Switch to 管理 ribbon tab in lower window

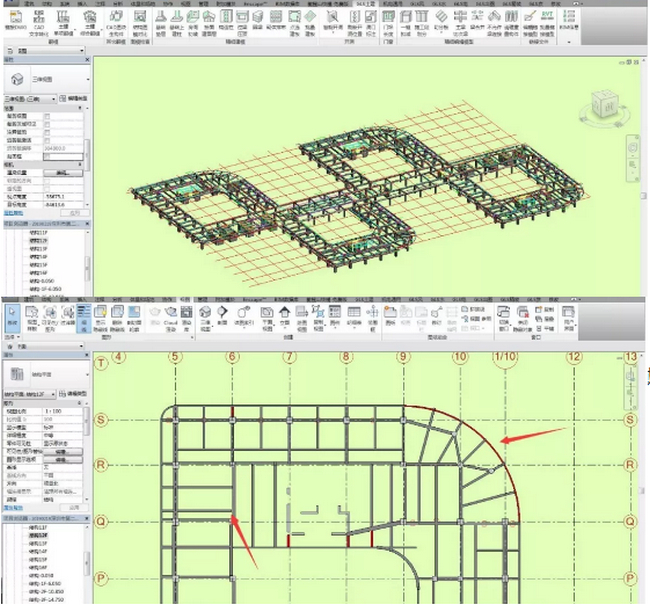(x=203, y=299)
